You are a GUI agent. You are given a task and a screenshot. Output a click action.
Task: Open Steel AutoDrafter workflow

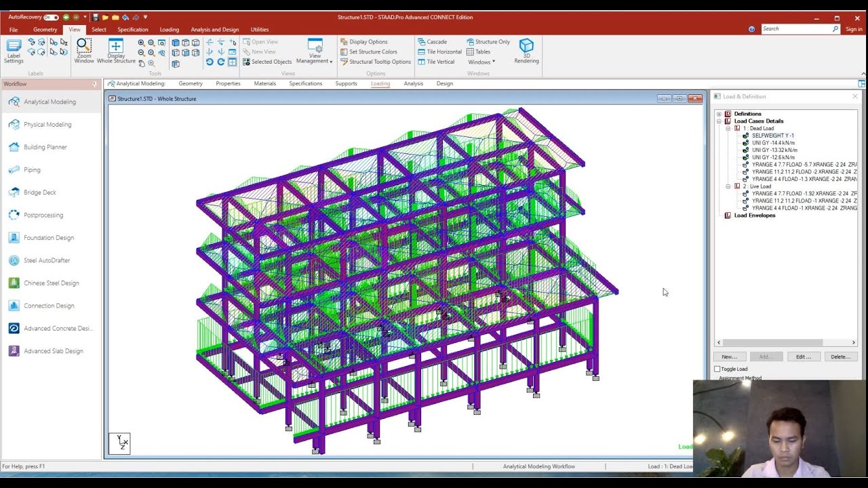tap(51, 260)
